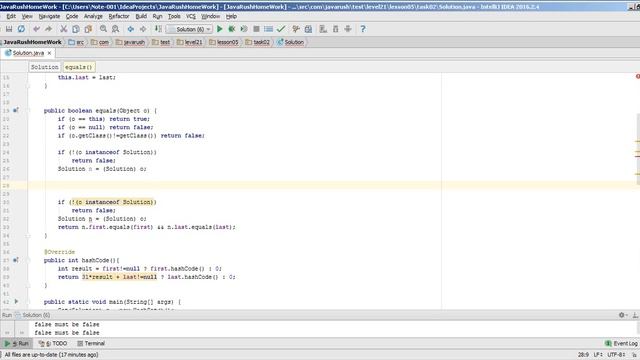Click the Find magnifier icon

[103, 29]
